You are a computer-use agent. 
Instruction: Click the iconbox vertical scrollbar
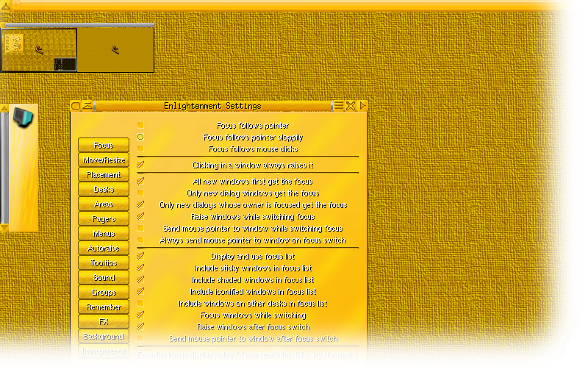pyautogui.click(x=4, y=168)
